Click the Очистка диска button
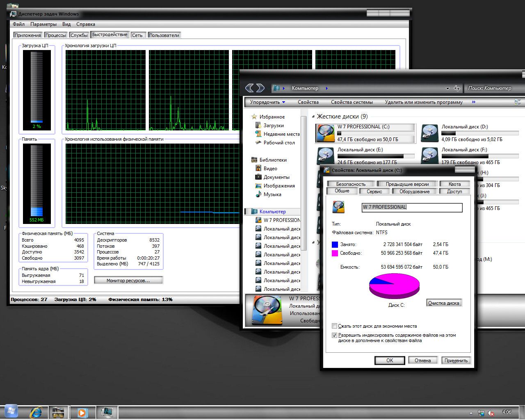This screenshot has height=420, width=525. pos(444,303)
